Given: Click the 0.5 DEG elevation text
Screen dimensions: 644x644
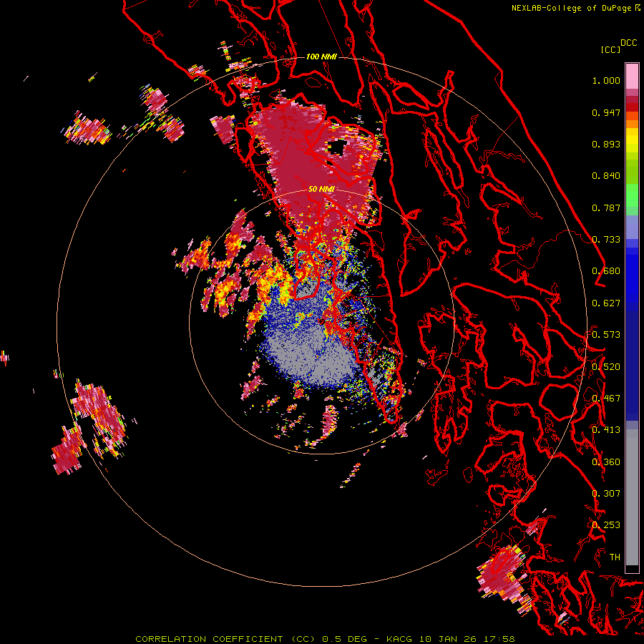Looking at the screenshot, I should [345, 639].
